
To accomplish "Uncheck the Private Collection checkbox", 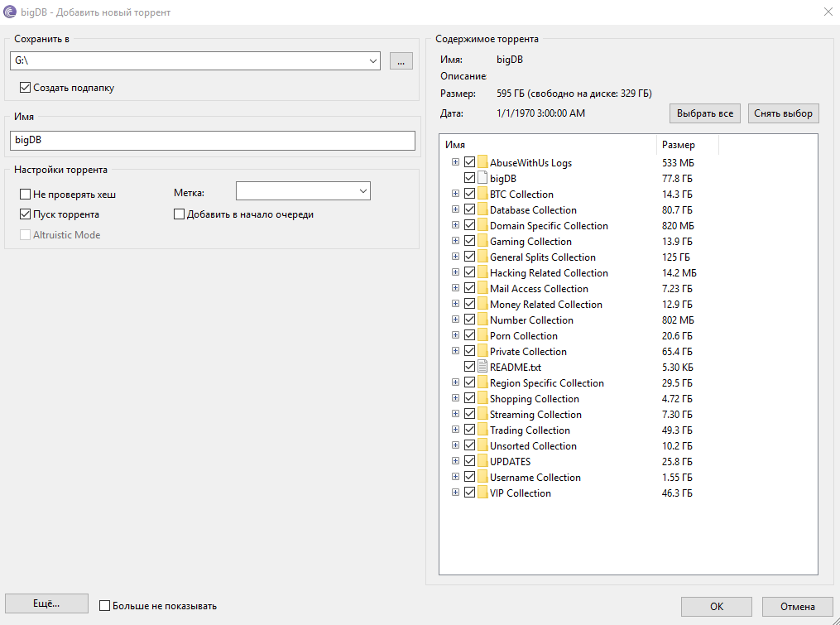I will (x=469, y=351).
